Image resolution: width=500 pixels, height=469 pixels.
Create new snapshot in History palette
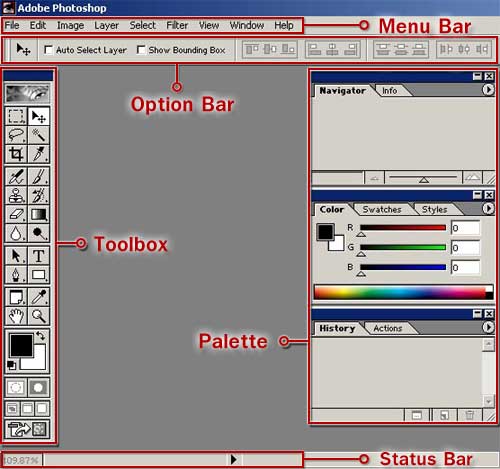(x=444, y=415)
